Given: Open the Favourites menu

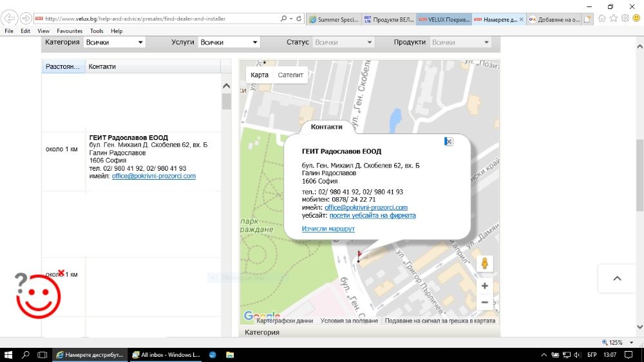Looking at the screenshot, I should 70,31.
